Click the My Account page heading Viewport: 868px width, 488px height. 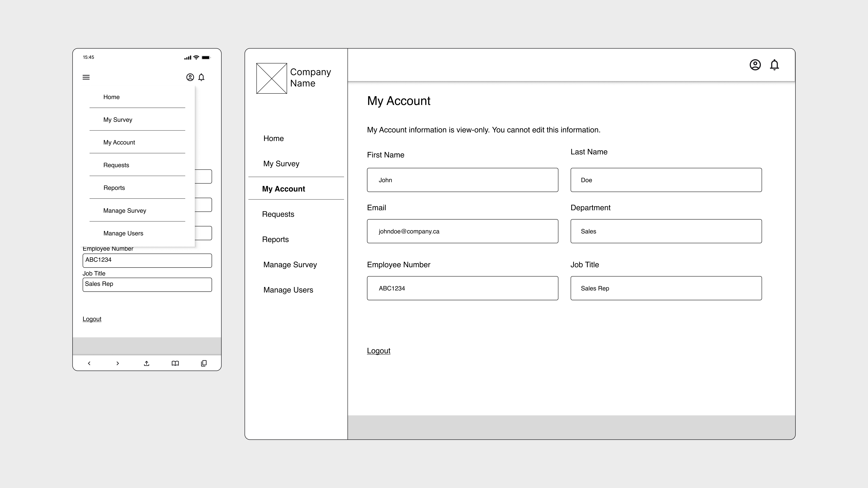coord(399,101)
